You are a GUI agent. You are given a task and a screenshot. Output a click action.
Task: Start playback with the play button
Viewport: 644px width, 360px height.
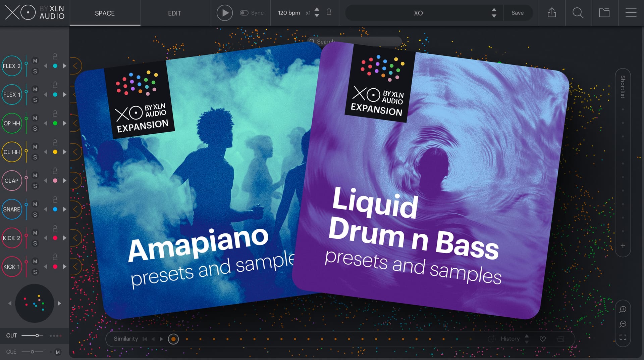[225, 13]
